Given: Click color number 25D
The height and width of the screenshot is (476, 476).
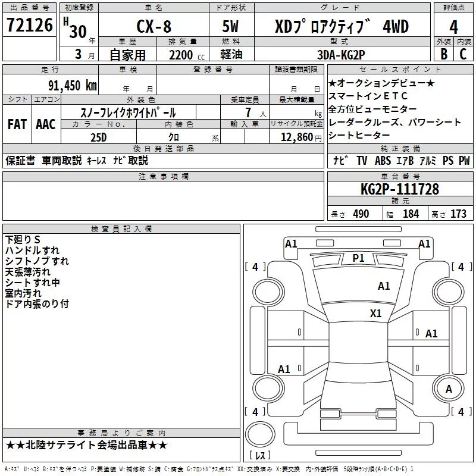Looking at the screenshot, I should (x=99, y=137).
